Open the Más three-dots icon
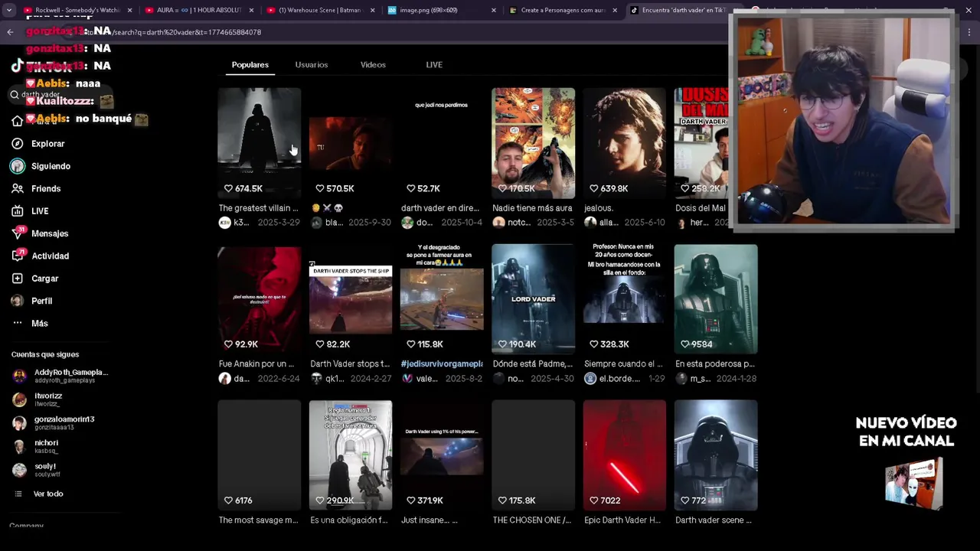This screenshot has width=980, height=551. click(x=18, y=323)
